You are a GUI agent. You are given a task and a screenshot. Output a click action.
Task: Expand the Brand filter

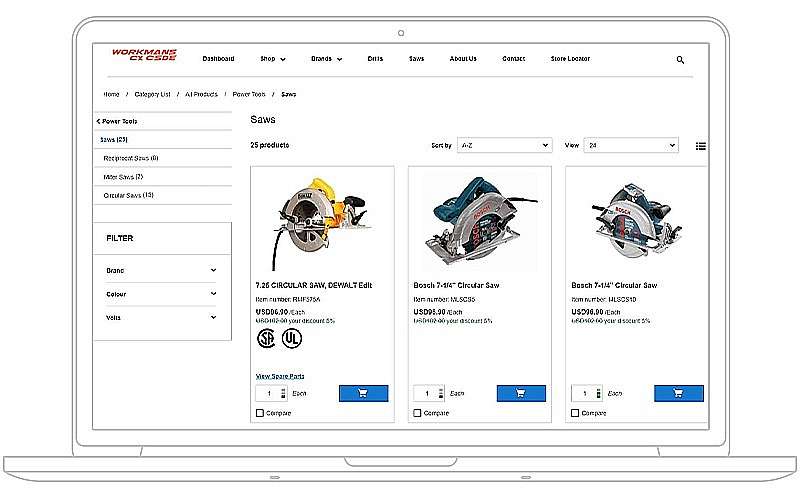(x=161, y=270)
